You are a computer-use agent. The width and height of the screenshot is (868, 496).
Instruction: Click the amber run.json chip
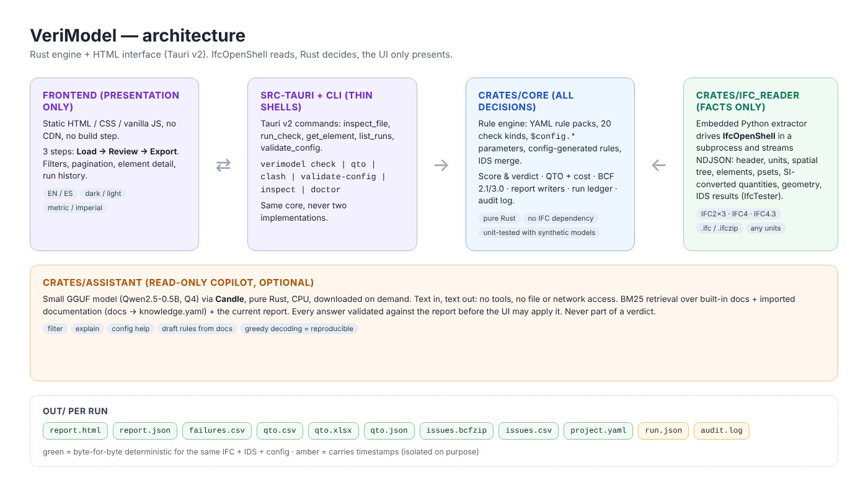click(663, 430)
